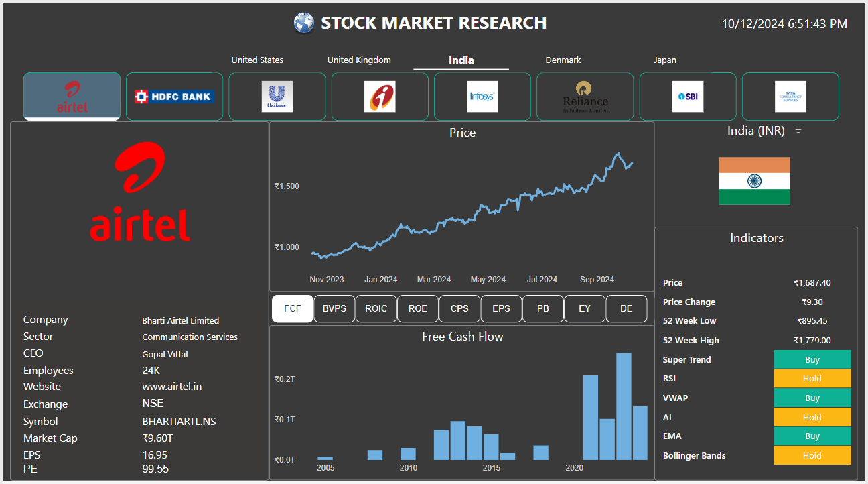
Task: Click the 16.95 EPS value
Action: [155, 455]
